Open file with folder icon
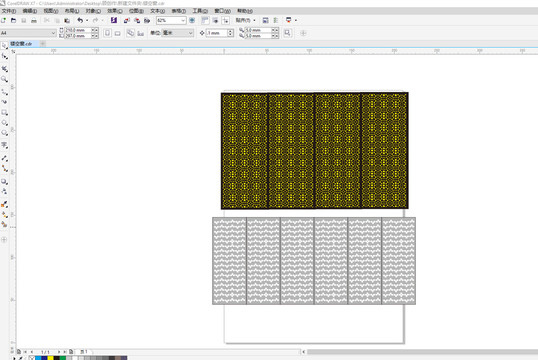This screenshot has height=360, width=538. (x=13, y=21)
